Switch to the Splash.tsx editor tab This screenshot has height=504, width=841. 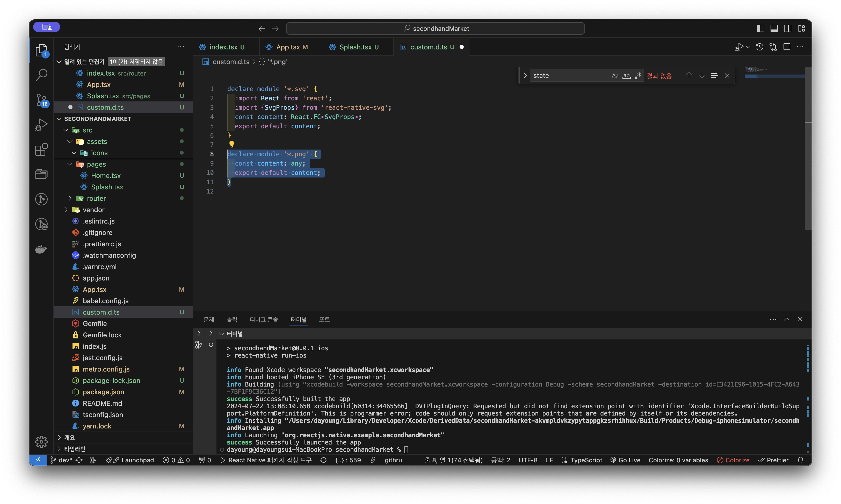click(x=355, y=47)
